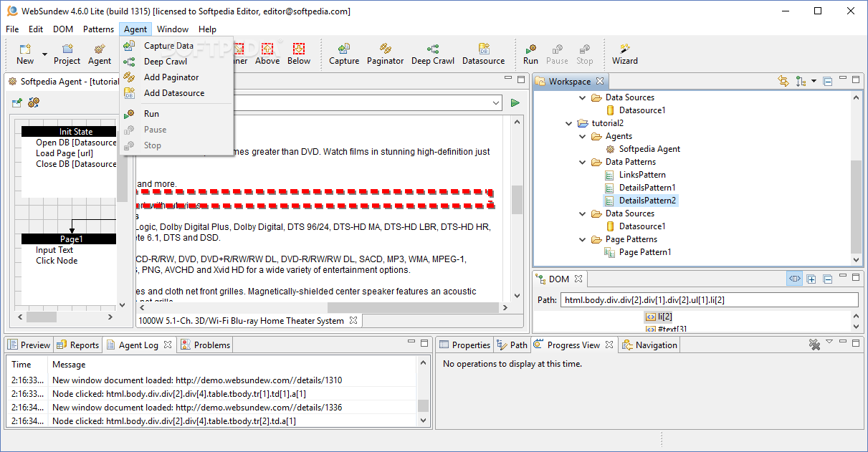
Task: Open Workspace view menu dropdown arrow
Action: 814,82
